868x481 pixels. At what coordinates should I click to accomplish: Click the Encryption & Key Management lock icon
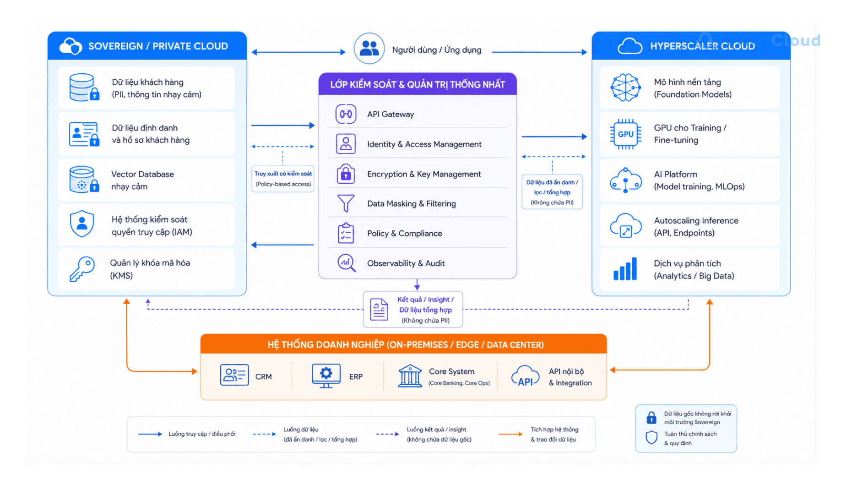[346, 174]
